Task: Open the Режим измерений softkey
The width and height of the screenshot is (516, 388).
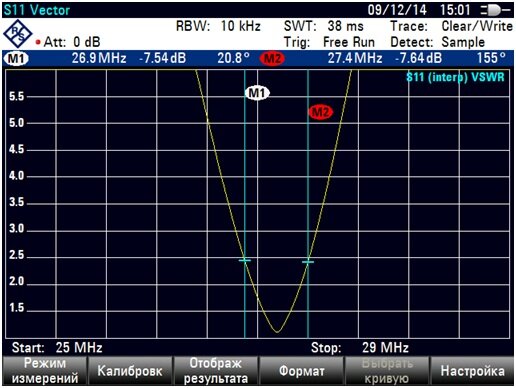Action: (45, 371)
